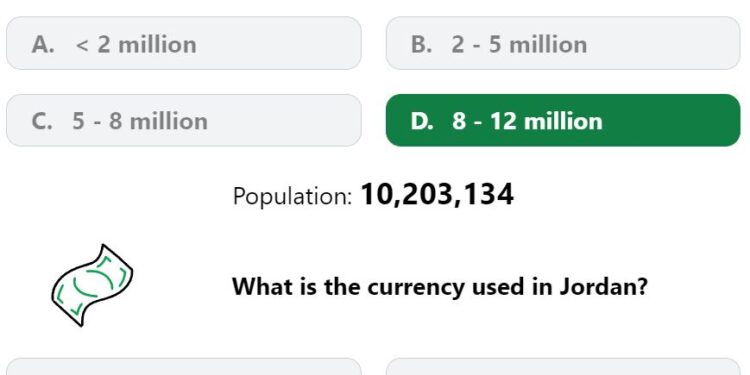
Task: Select the second currency answer box at bottom right
Action: coord(563,366)
